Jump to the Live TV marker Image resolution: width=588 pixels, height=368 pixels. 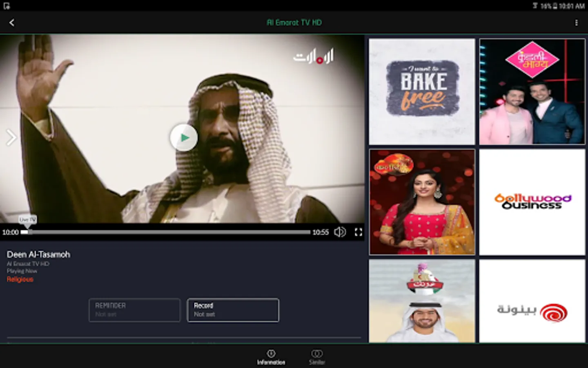click(x=28, y=220)
